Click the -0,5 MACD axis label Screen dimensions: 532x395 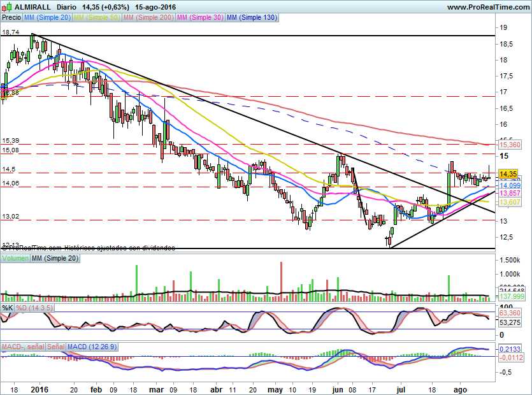pyautogui.click(x=505, y=372)
